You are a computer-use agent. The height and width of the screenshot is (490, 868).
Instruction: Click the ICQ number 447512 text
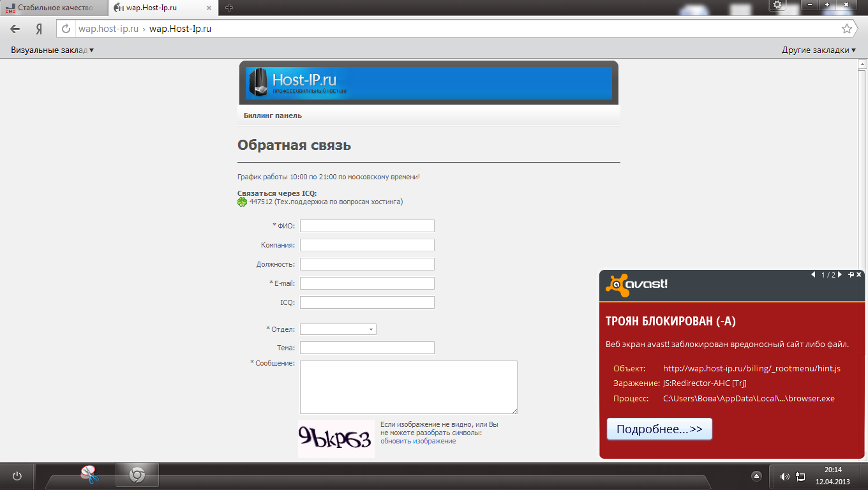pos(261,202)
